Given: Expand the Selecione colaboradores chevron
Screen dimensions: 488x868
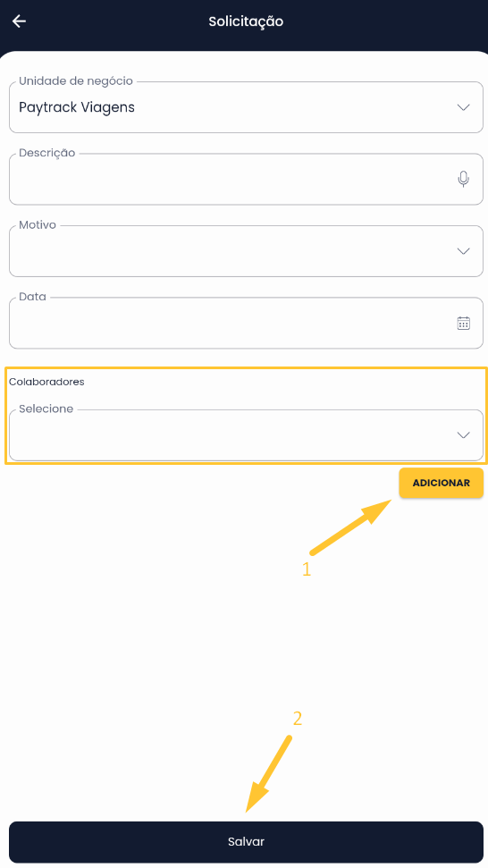Looking at the screenshot, I should tap(464, 435).
